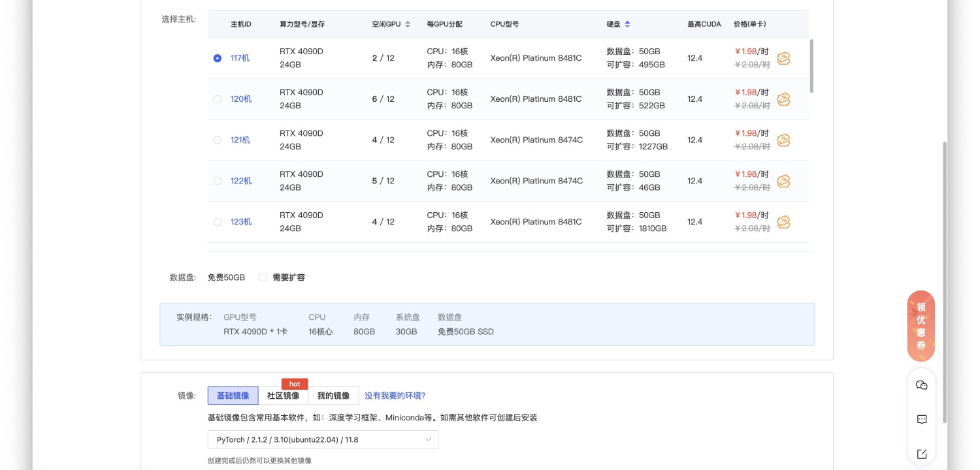The image size is (980, 470).
Task: Click the host table vertical scrollbar
Action: (812, 65)
